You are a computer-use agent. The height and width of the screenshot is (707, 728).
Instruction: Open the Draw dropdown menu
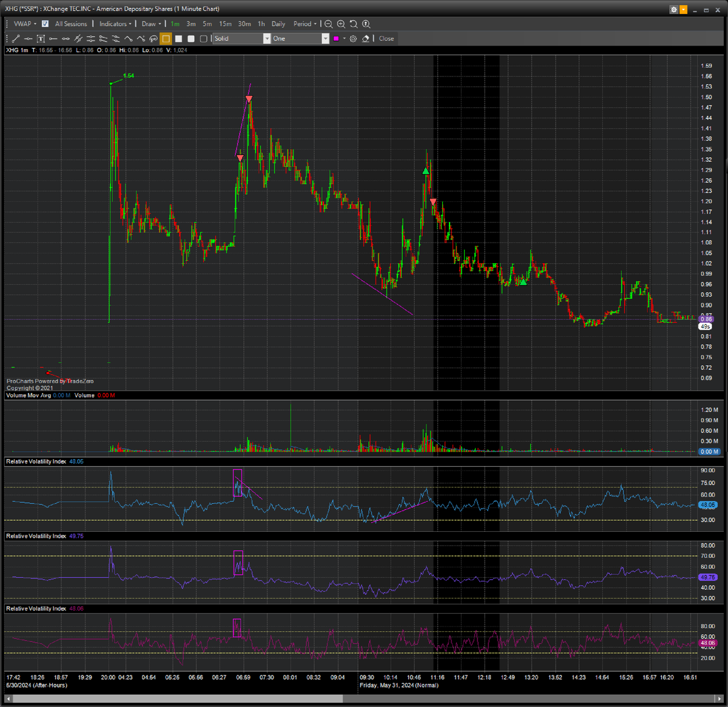click(151, 24)
